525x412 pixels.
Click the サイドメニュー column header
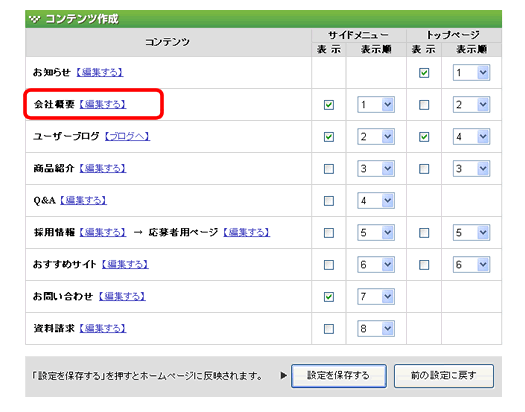coord(358,35)
